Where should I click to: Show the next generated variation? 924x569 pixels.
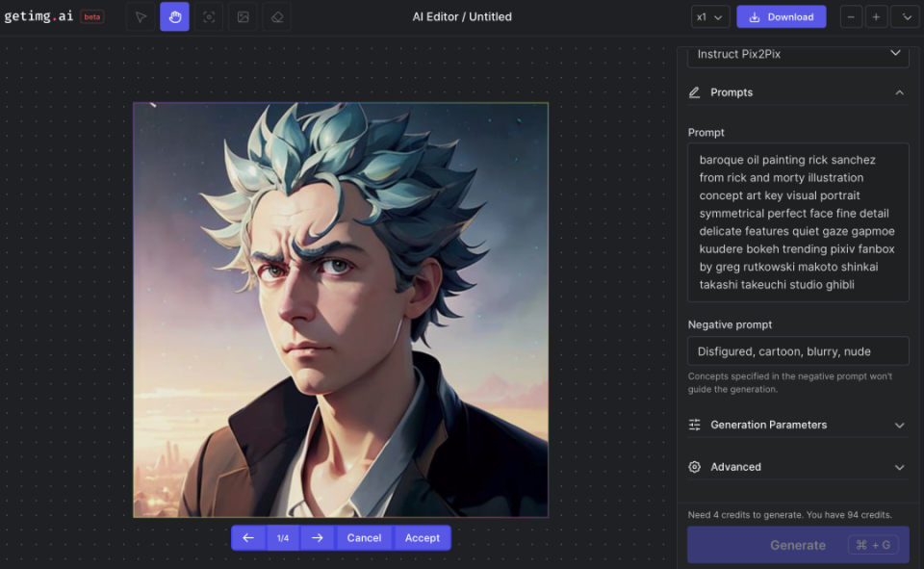[x=317, y=538]
